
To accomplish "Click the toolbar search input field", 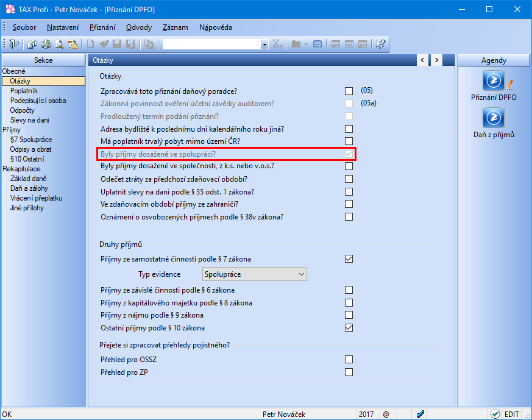I will pos(211,44).
